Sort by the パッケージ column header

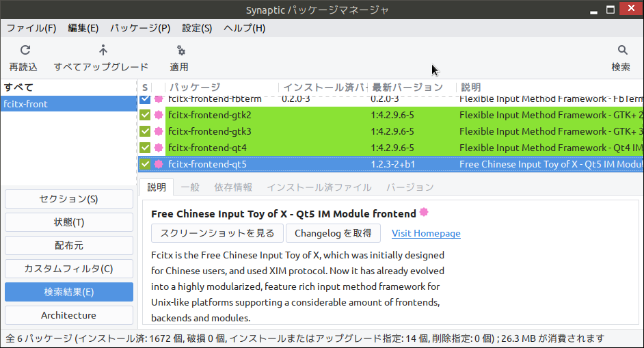(x=222, y=87)
